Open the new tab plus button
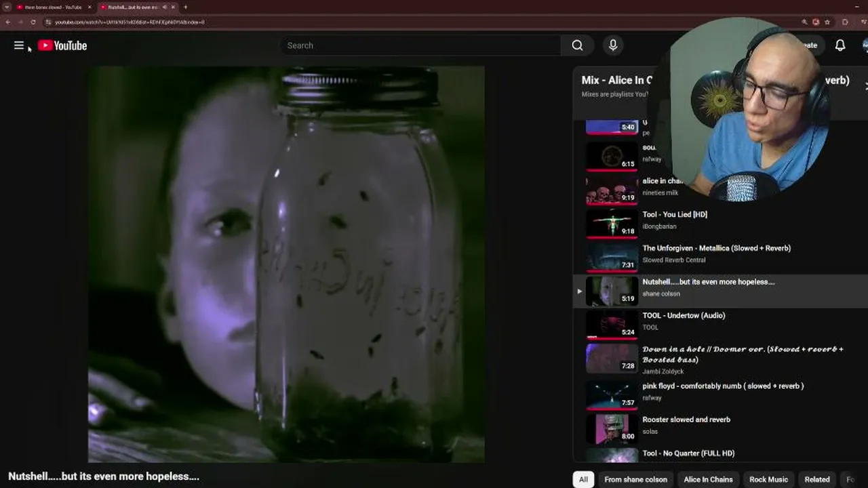The width and height of the screenshot is (868, 488). (185, 7)
